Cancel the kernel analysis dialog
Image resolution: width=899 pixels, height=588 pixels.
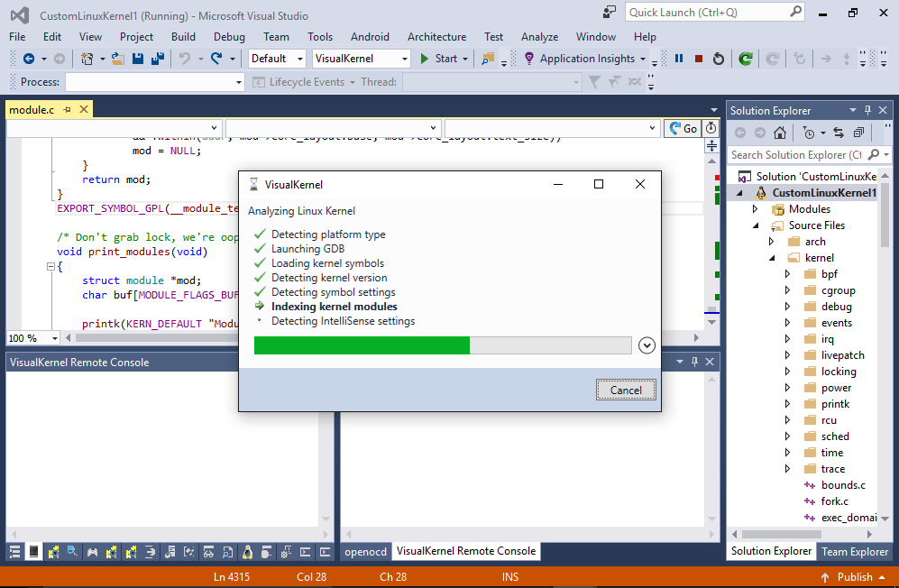tap(626, 390)
